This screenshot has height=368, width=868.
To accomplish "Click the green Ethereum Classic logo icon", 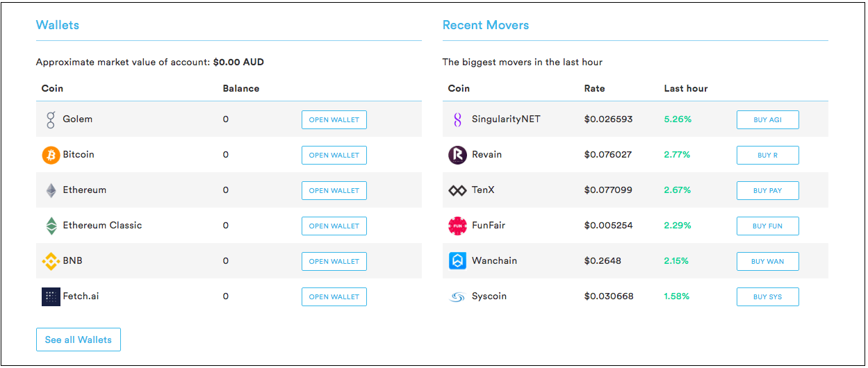I will pyautogui.click(x=51, y=226).
